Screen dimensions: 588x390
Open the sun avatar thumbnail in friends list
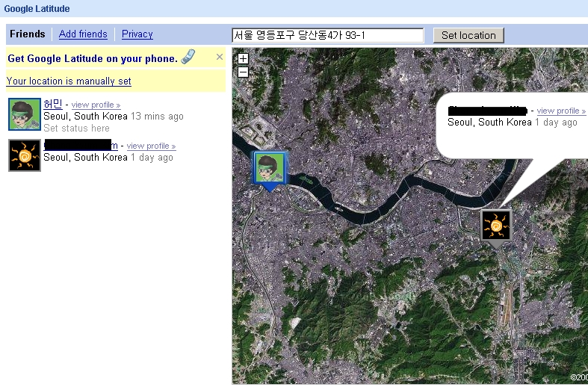coord(25,155)
